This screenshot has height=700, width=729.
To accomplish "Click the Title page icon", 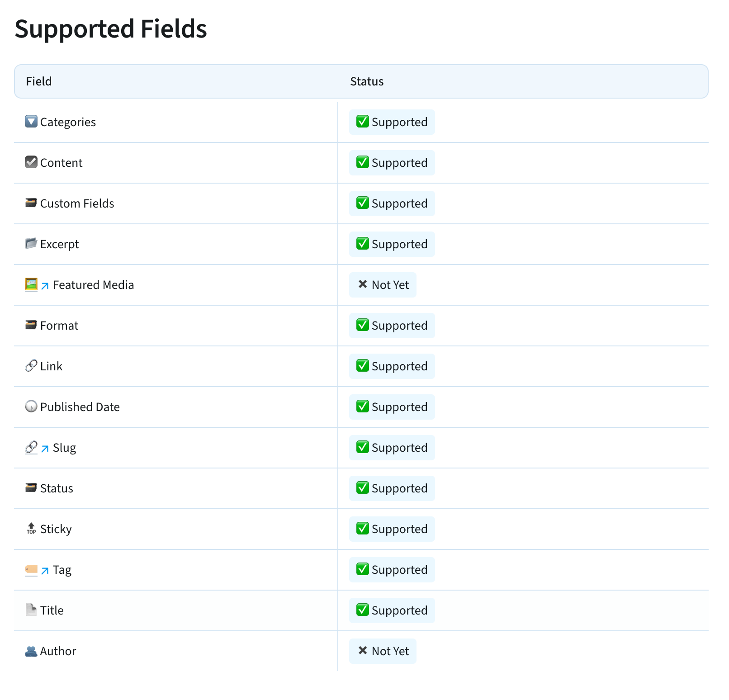I will [x=31, y=610].
